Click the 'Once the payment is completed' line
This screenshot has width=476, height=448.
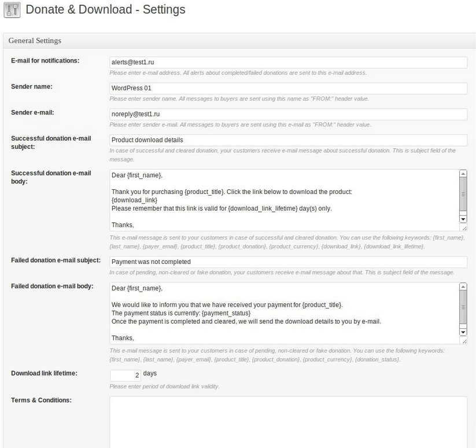pyautogui.click(x=246, y=321)
